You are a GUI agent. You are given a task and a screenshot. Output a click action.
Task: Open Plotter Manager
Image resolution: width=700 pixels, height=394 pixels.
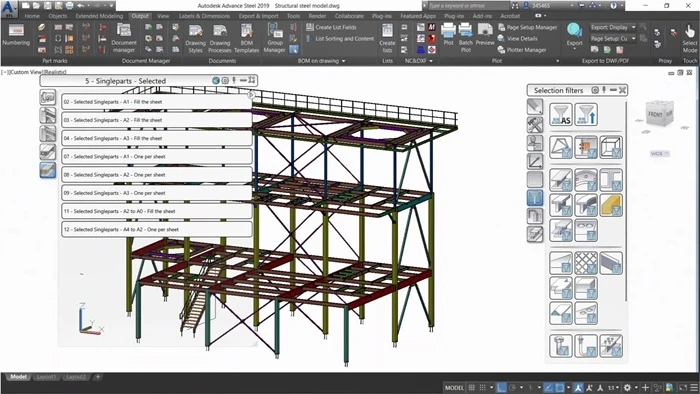(x=522, y=50)
